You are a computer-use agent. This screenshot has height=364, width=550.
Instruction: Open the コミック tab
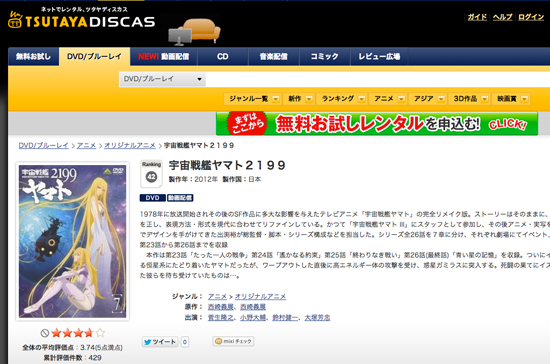coord(324,56)
